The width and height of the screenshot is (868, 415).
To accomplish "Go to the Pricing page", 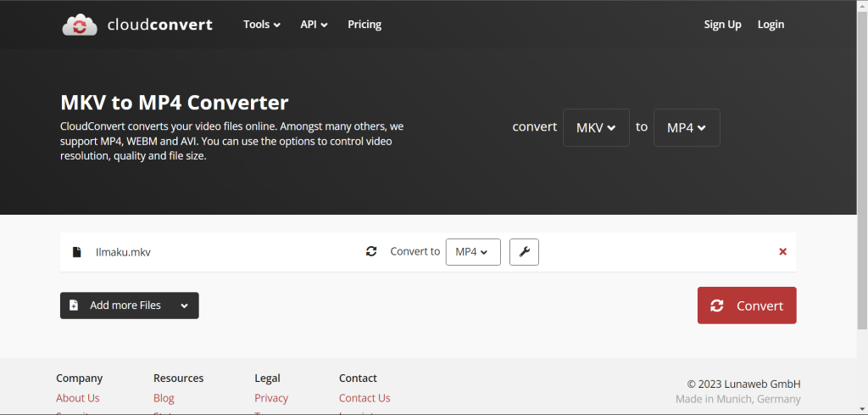I will click(x=364, y=25).
